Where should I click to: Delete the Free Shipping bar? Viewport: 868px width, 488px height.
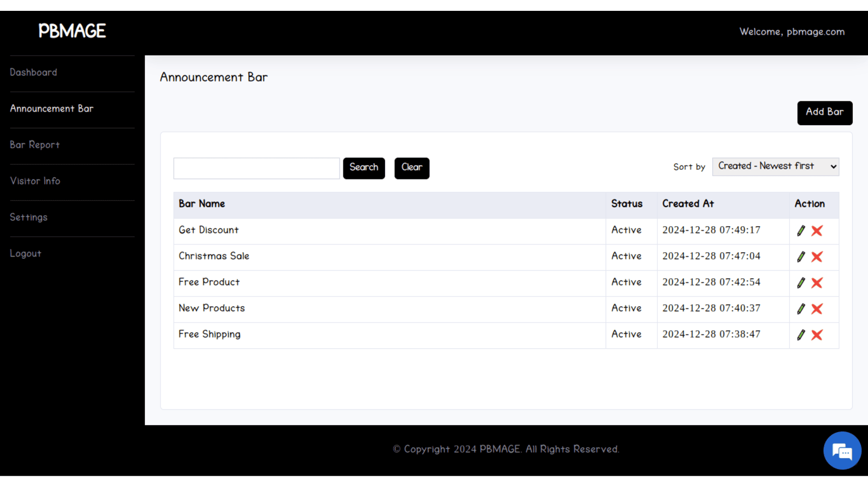point(817,335)
